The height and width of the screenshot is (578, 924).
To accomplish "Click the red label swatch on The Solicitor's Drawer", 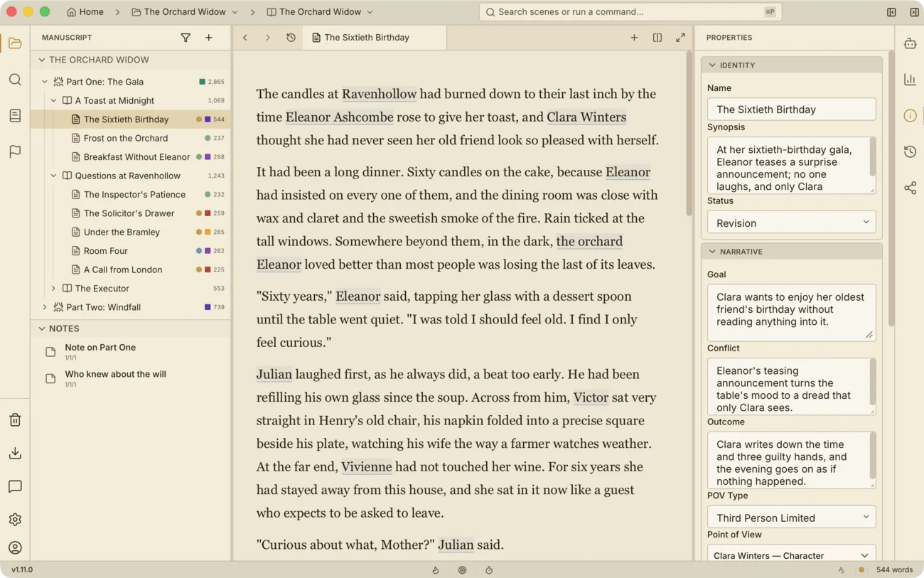I will (x=208, y=213).
